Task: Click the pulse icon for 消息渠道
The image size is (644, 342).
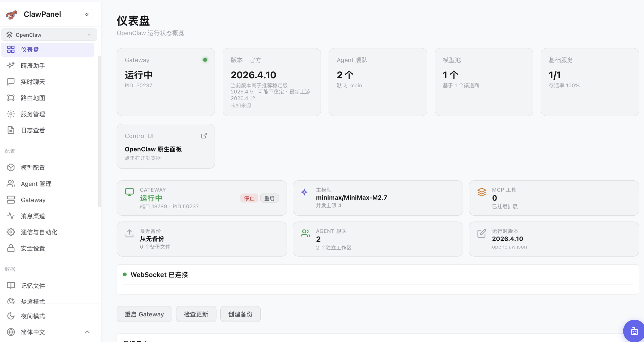Action: [11, 216]
